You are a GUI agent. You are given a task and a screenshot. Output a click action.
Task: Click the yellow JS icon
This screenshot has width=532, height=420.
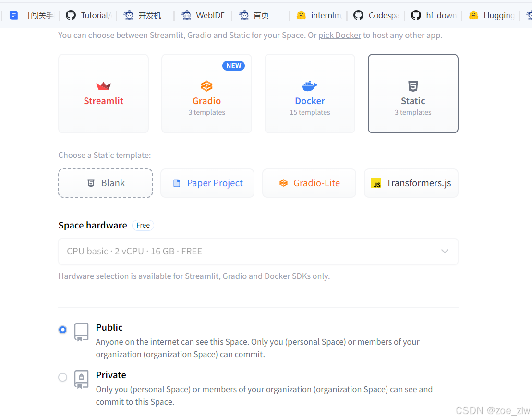point(376,183)
